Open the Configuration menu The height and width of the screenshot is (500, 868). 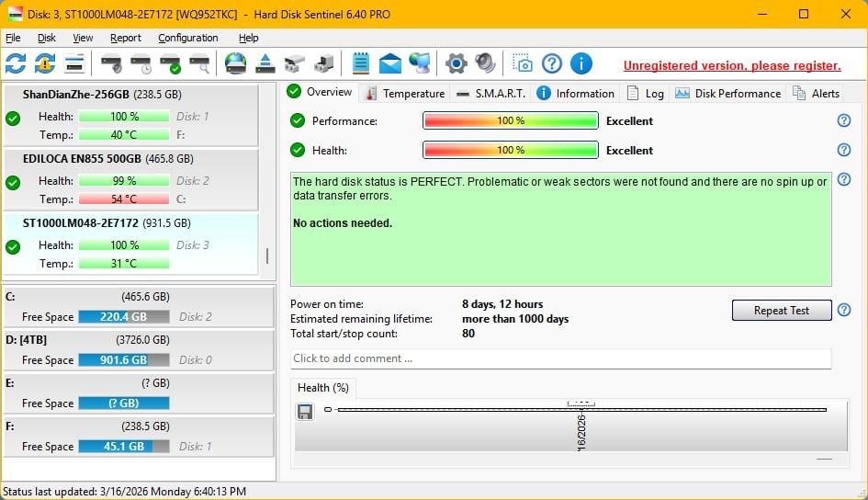(x=188, y=38)
